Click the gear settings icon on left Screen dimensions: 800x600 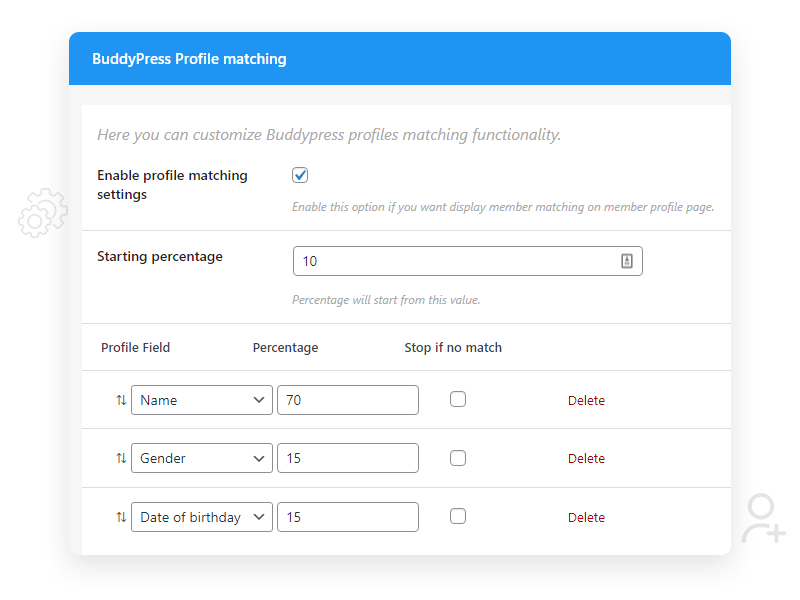point(43,213)
